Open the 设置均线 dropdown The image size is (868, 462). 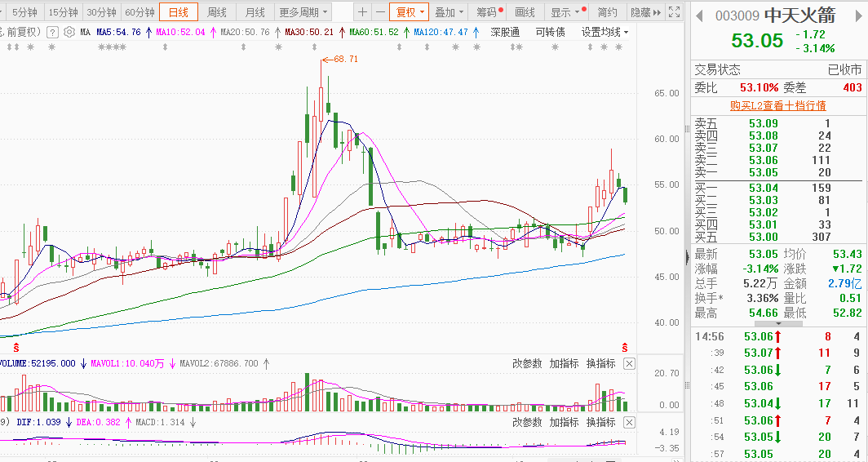pyautogui.click(x=604, y=32)
